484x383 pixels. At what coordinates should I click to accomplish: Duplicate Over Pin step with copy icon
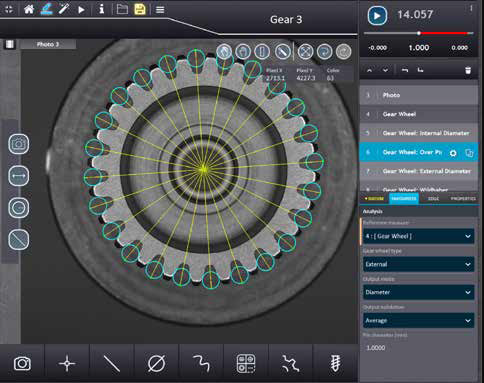(469, 153)
